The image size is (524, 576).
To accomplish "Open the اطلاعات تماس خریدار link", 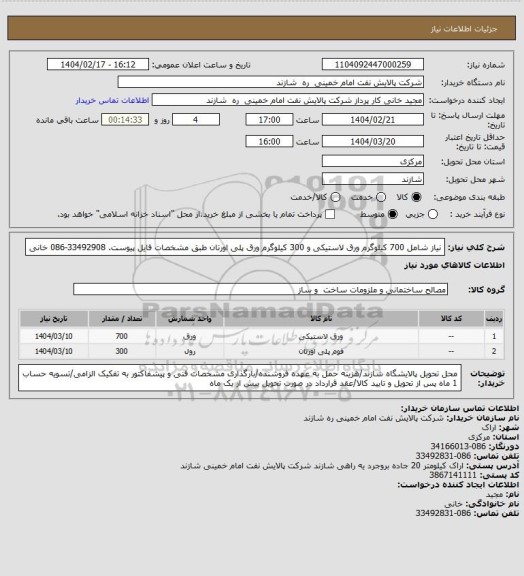I will tap(112, 100).
